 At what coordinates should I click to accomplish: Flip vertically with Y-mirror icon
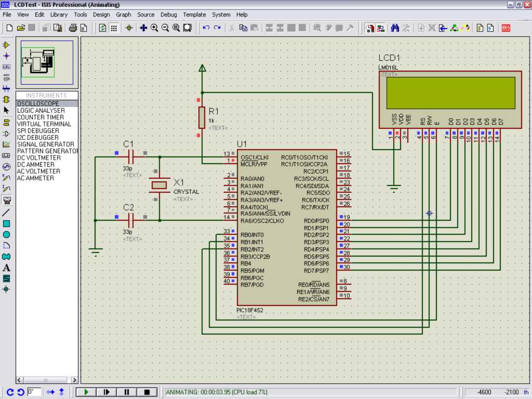click(62, 392)
